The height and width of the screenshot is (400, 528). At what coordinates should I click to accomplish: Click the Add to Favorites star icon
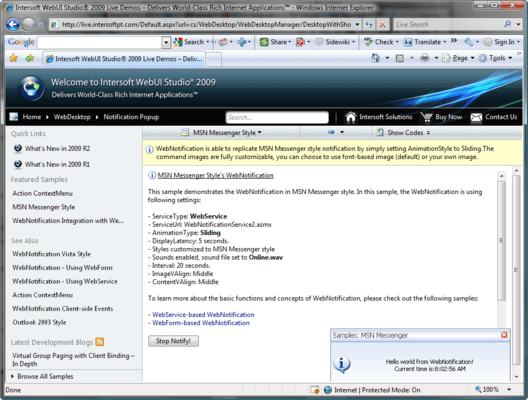point(30,59)
